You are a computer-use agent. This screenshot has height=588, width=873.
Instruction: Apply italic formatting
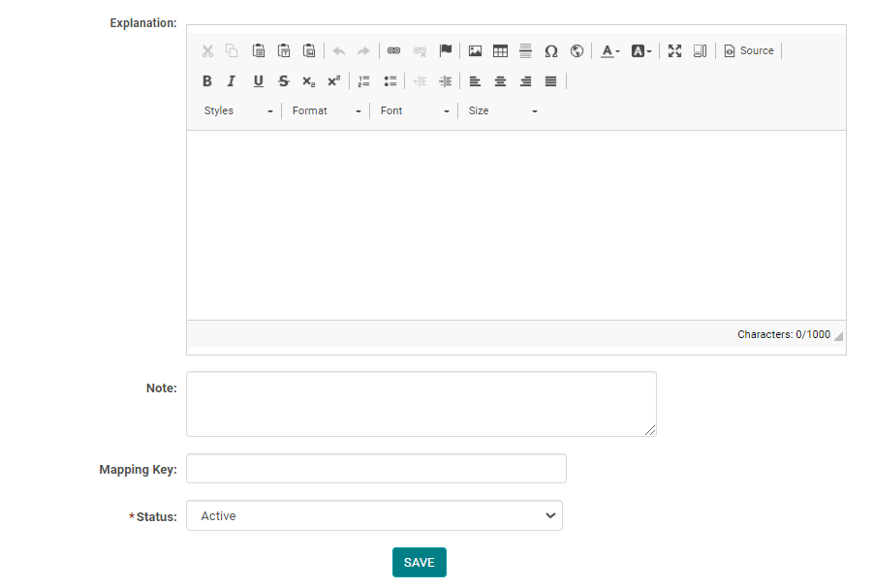point(232,81)
